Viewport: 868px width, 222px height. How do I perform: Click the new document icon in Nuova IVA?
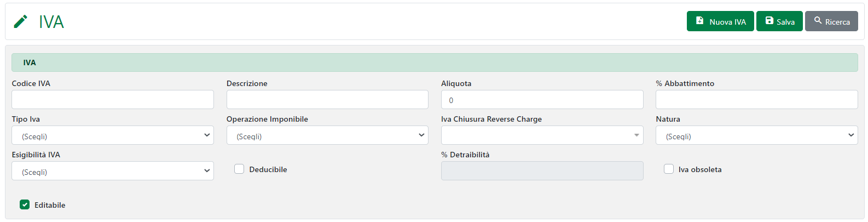699,21
